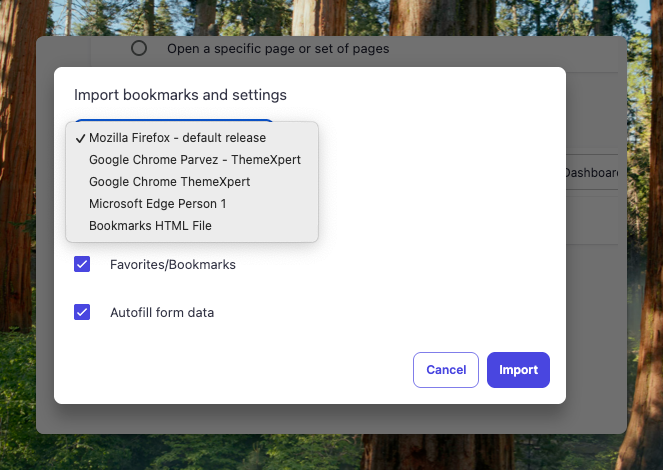Select Google Chrome ThemeXpert profile
This screenshot has width=663, height=470.
[192, 182]
